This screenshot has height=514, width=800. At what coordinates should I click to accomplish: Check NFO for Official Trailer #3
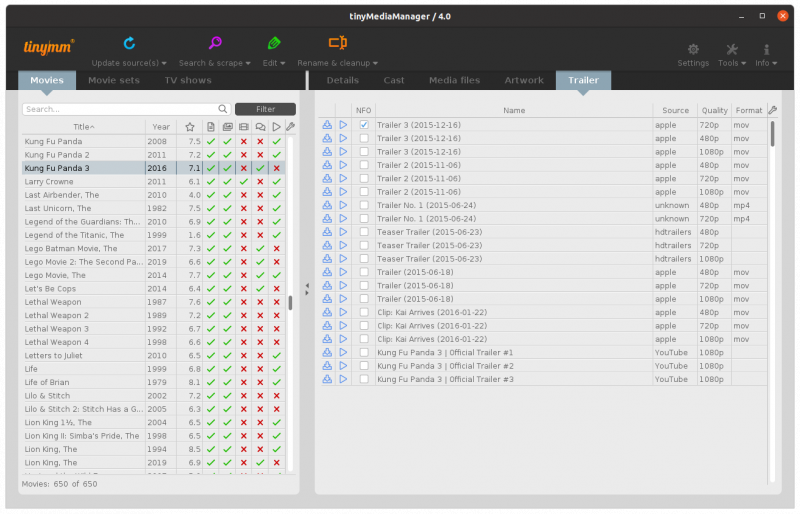(364, 379)
